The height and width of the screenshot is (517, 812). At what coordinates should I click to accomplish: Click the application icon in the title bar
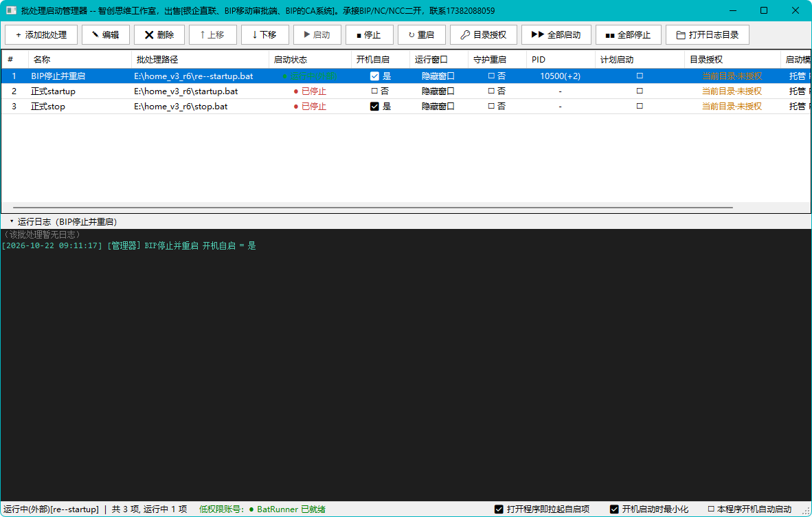[11, 10]
